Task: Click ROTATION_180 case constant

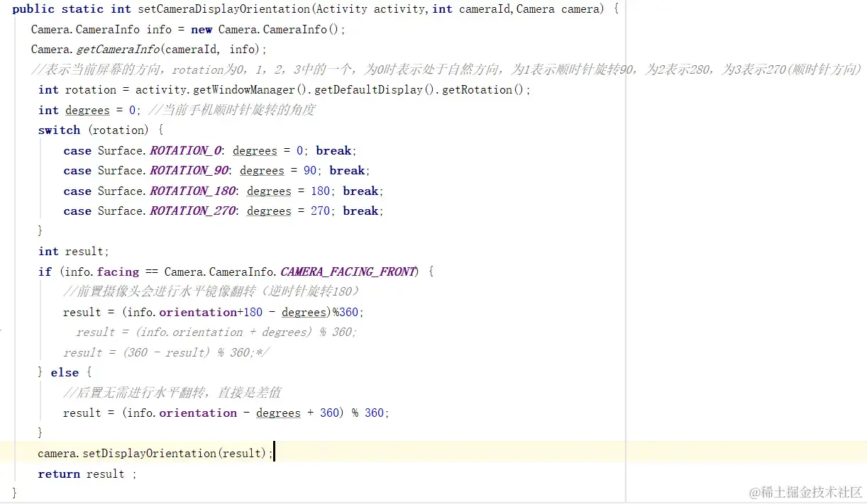Action: click(x=194, y=191)
